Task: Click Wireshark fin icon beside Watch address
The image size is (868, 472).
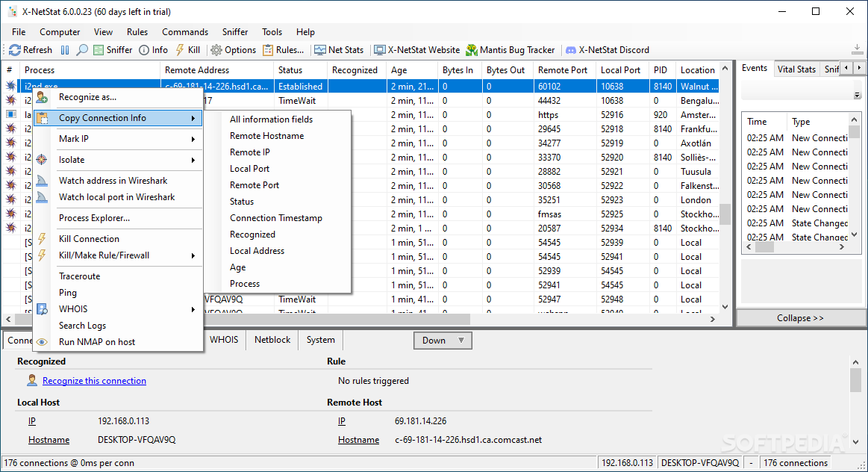Action: (x=42, y=181)
